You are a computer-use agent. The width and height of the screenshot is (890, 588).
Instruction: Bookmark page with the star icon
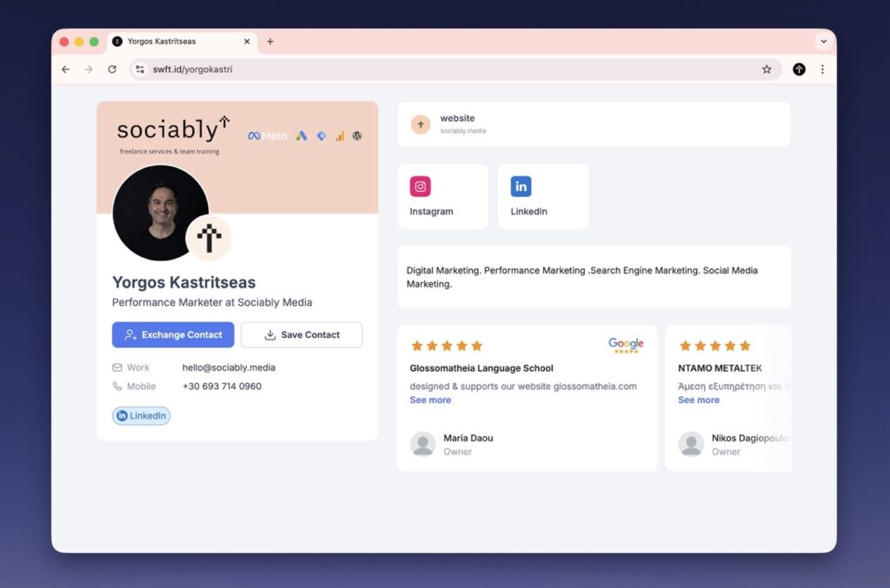coord(767,69)
